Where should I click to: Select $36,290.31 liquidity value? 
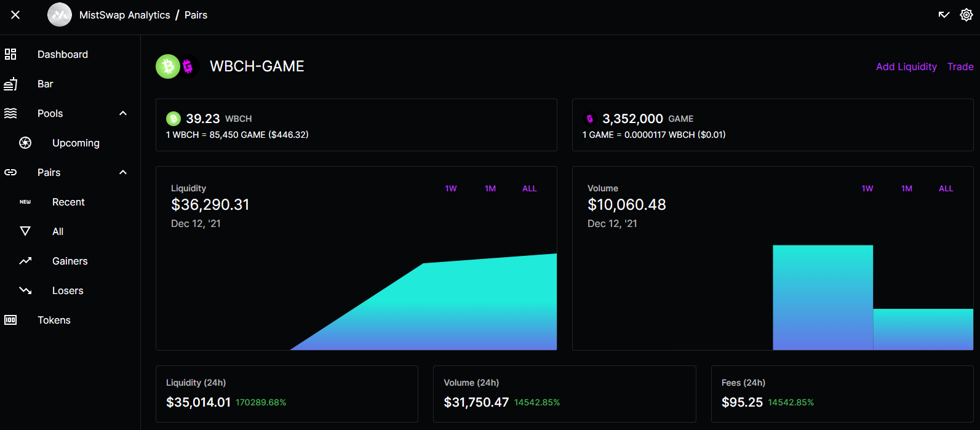click(x=210, y=205)
